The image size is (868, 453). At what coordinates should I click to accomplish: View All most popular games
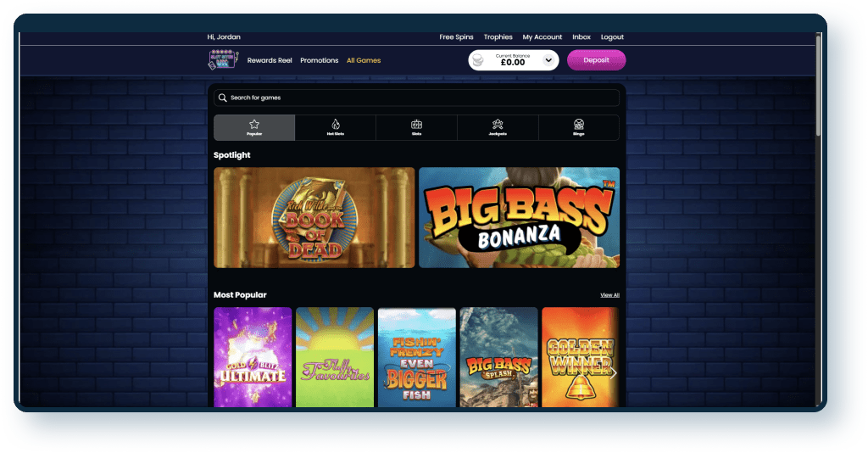tap(609, 295)
